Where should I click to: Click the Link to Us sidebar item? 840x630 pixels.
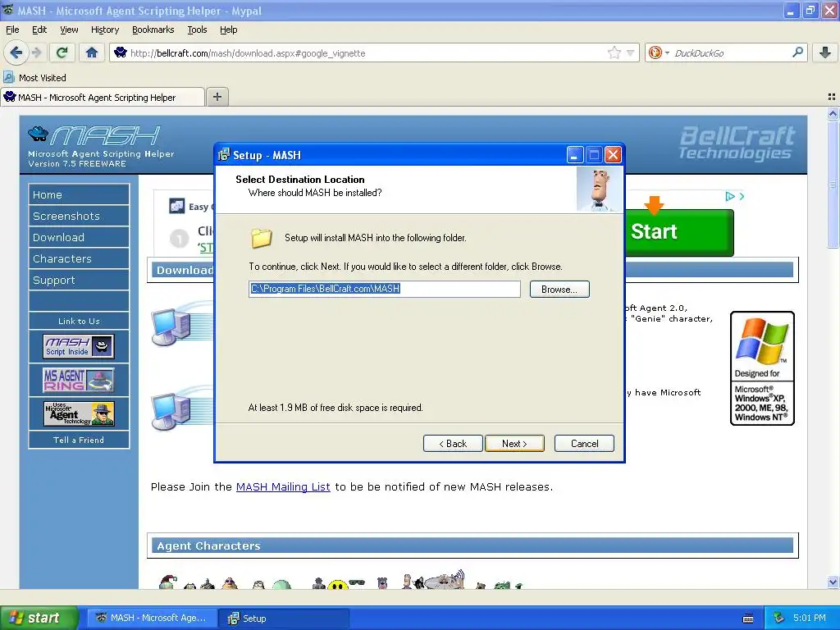pos(79,321)
